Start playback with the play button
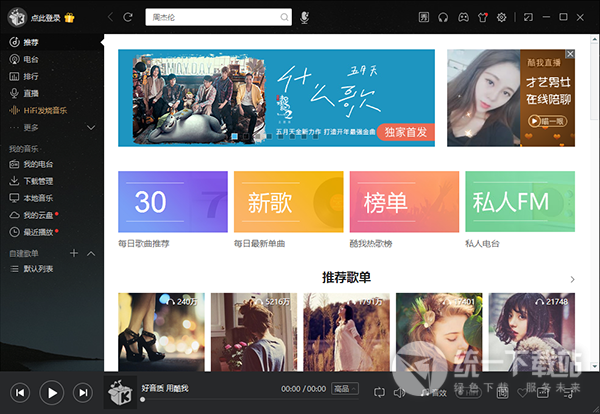The height and width of the screenshot is (414, 600). [x=52, y=393]
